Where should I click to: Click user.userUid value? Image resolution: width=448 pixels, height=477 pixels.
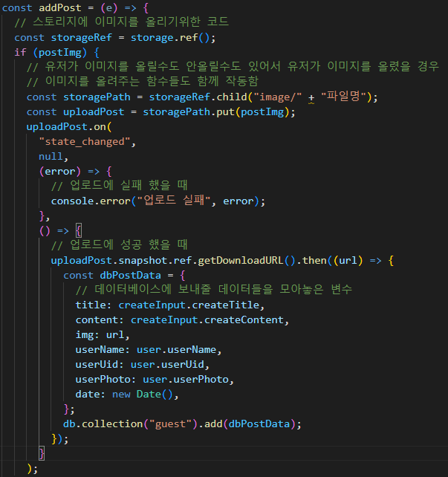pos(167,365)
